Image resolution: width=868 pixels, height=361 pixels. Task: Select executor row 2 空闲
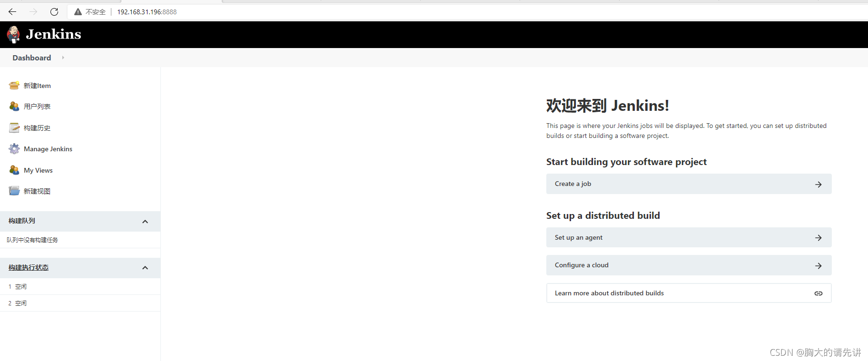coord(80,303)
